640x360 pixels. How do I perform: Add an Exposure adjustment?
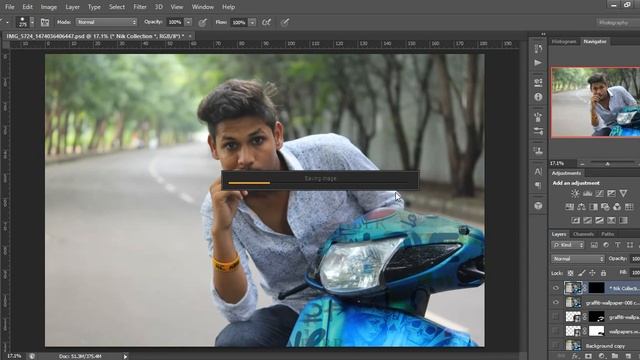[611, 193]
